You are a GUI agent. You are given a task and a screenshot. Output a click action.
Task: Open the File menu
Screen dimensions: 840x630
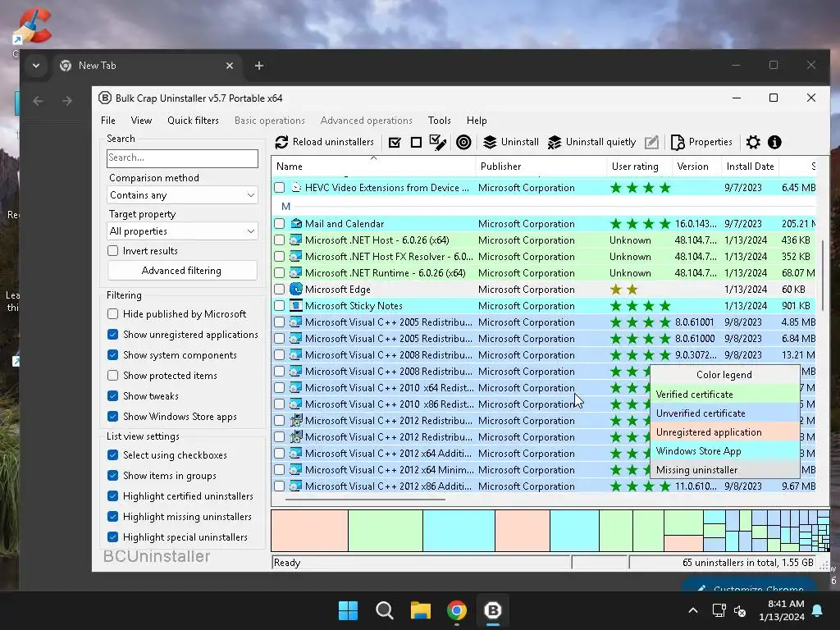(x=108, y=121)
